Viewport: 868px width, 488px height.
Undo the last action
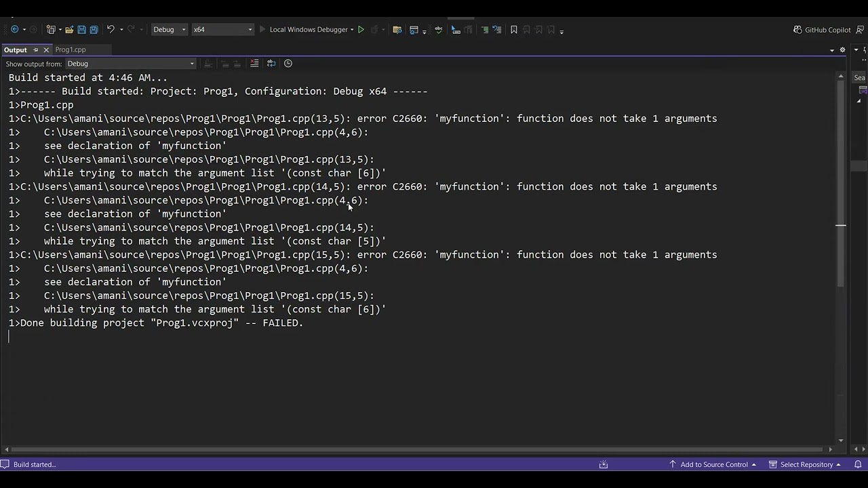[111, 30]
